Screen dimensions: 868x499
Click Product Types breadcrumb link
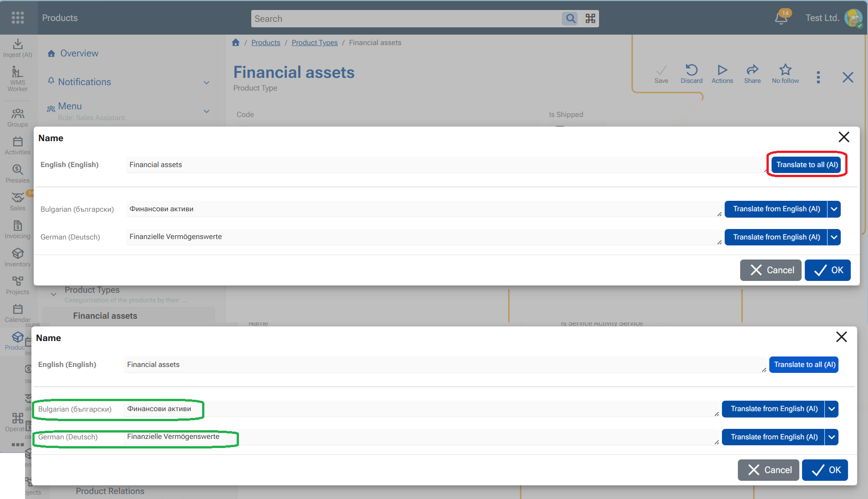tap(315, 43)
